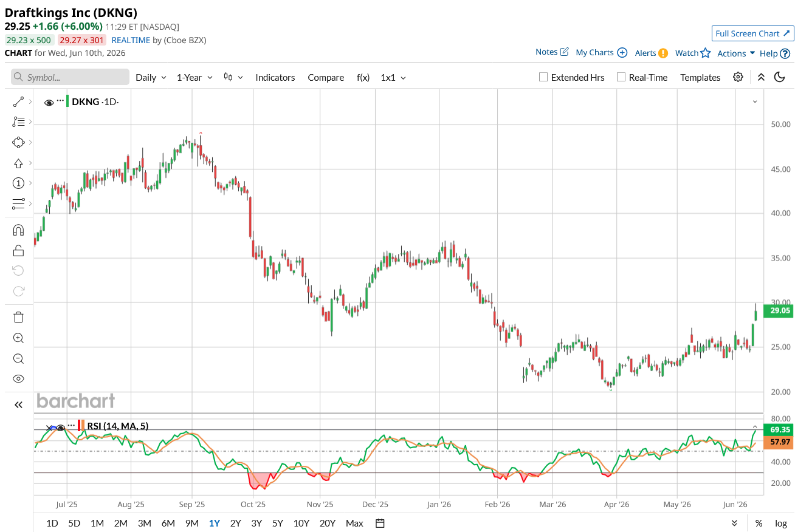Select the 10Y range button
The image size is (795, 532).
[301, 523]
